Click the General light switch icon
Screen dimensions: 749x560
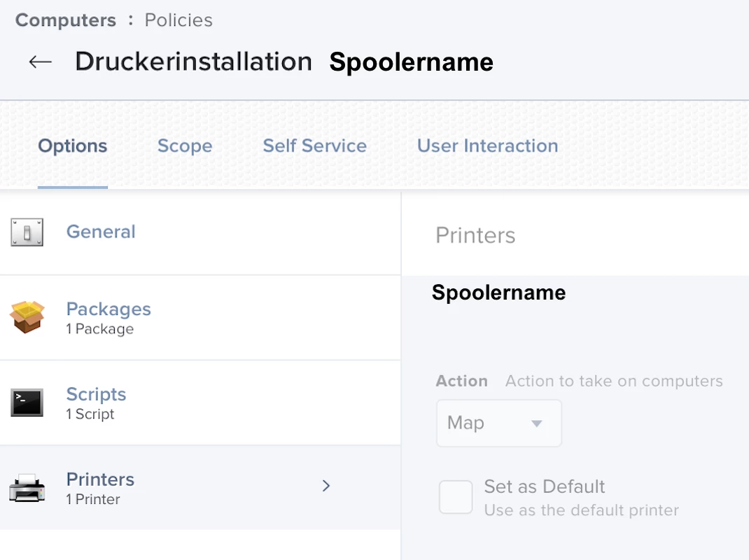coord(27,232)
